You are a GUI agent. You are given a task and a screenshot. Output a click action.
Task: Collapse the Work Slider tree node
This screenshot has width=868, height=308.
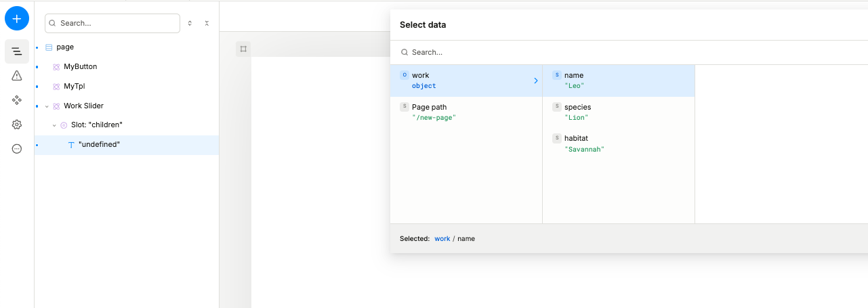[47, 106]
